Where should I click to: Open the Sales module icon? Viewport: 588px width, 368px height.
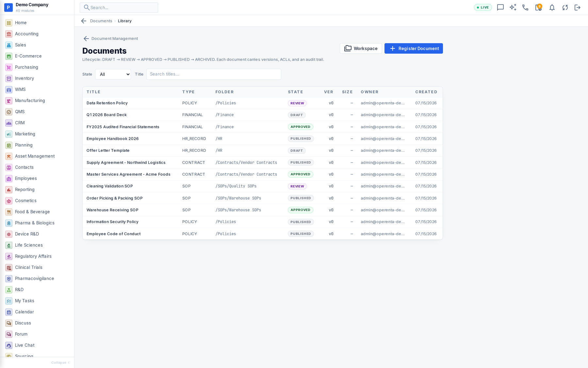(9, 45)
